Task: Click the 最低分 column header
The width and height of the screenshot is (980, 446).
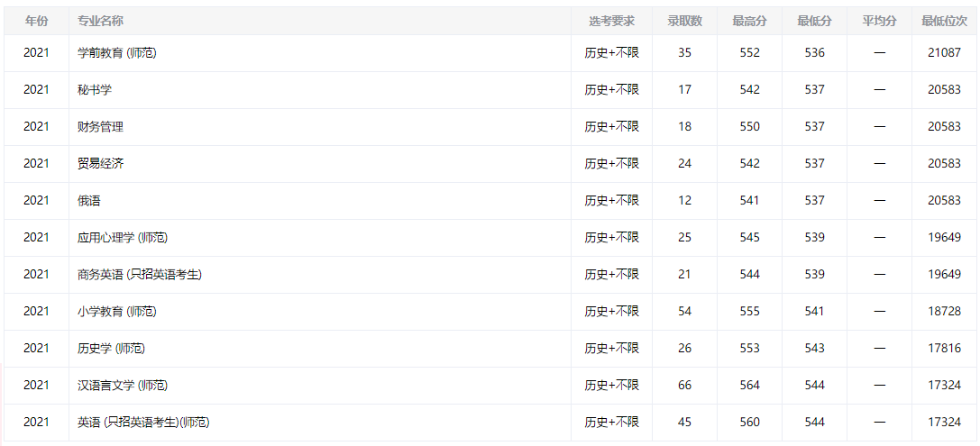Action: (814, 21)
